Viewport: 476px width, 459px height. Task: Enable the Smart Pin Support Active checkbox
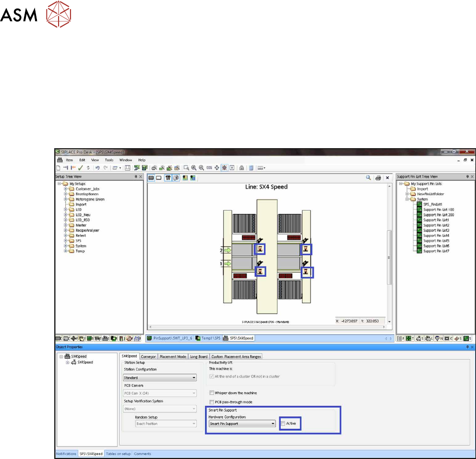(x=283, y=423)
